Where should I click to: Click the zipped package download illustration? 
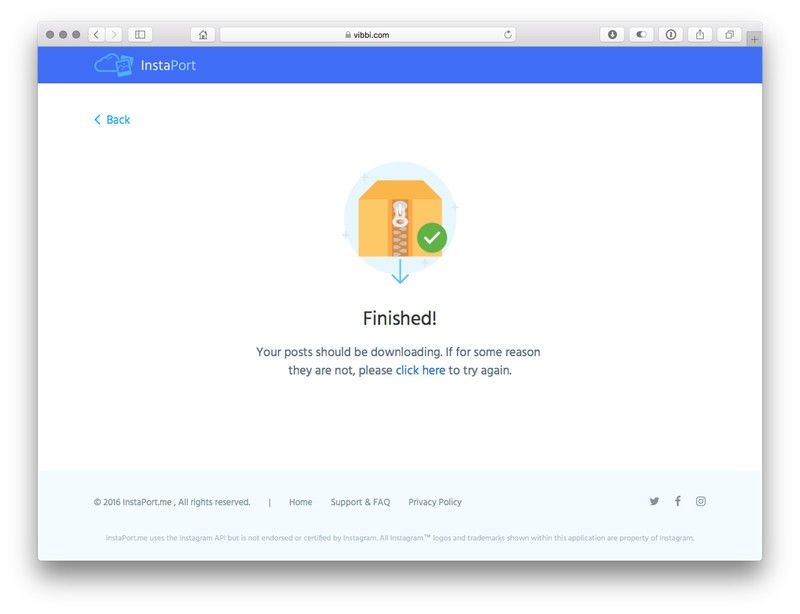point(400,223)
